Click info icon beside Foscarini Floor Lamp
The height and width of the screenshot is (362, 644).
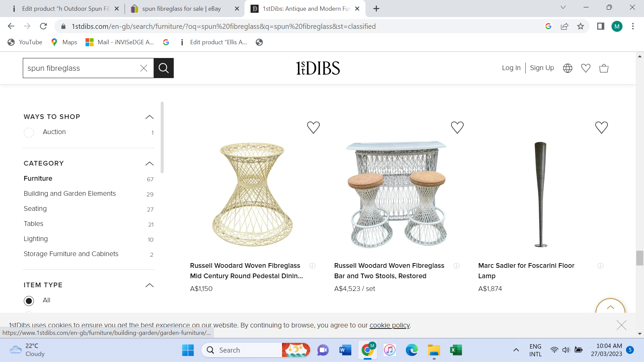600,266
